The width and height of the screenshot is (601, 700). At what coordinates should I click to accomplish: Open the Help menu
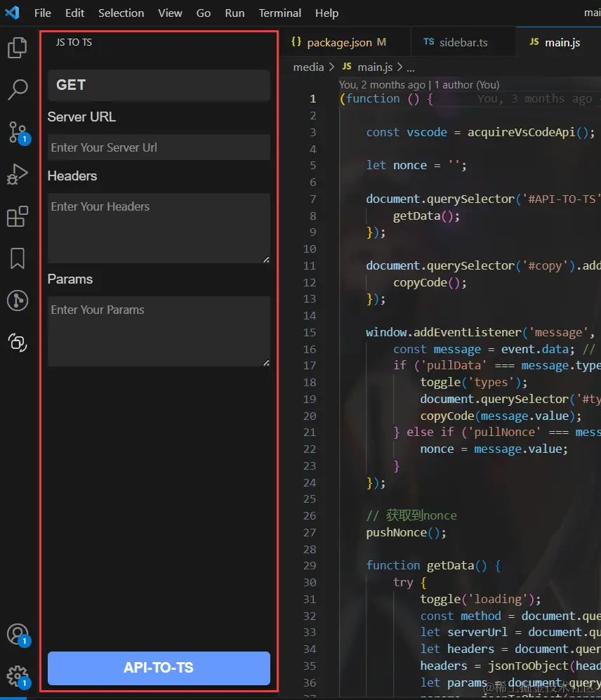(x=326, y=13)
